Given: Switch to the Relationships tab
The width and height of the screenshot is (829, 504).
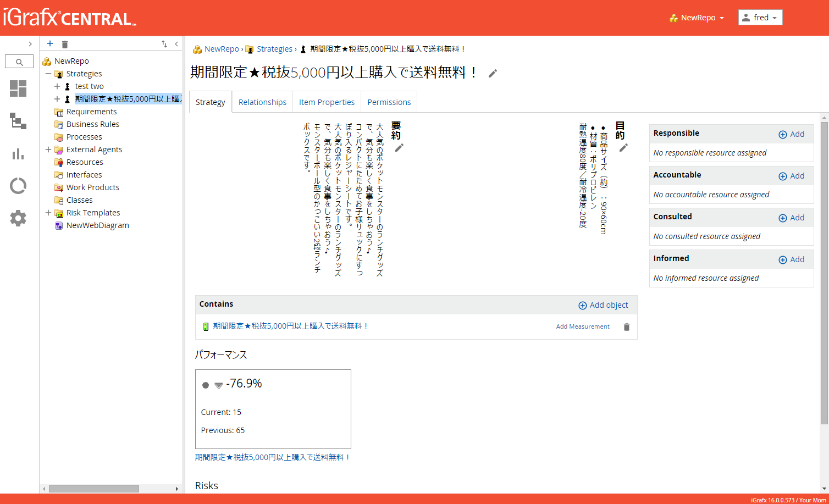Looking at the screenshot, I should (262, 102).
